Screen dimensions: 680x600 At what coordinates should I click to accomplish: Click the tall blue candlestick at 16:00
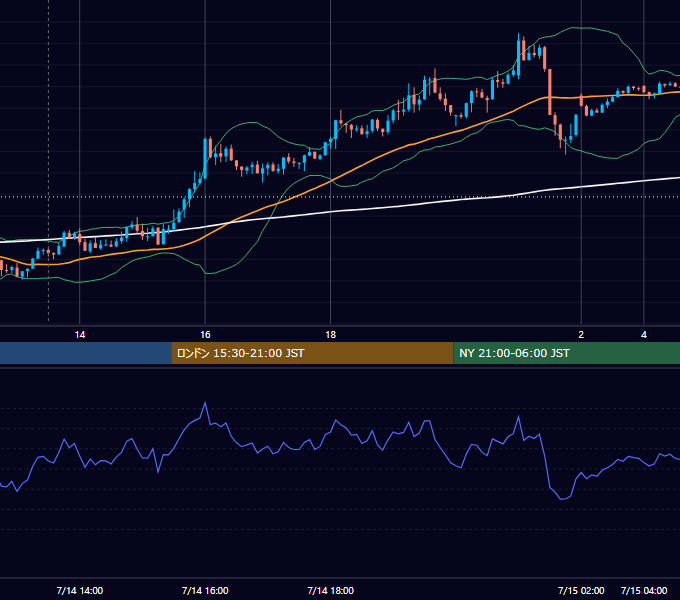tap(205, 158)
